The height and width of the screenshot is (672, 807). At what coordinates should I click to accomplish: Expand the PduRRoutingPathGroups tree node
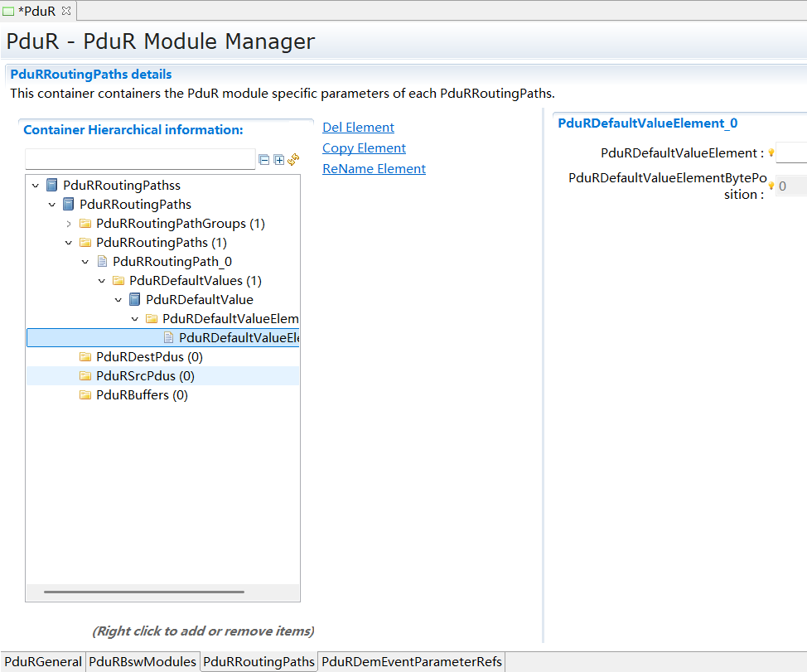point(69,223)
